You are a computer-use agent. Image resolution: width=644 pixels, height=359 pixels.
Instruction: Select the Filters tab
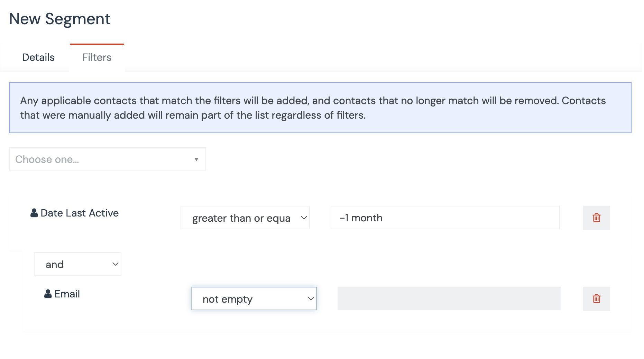point(97,57)
